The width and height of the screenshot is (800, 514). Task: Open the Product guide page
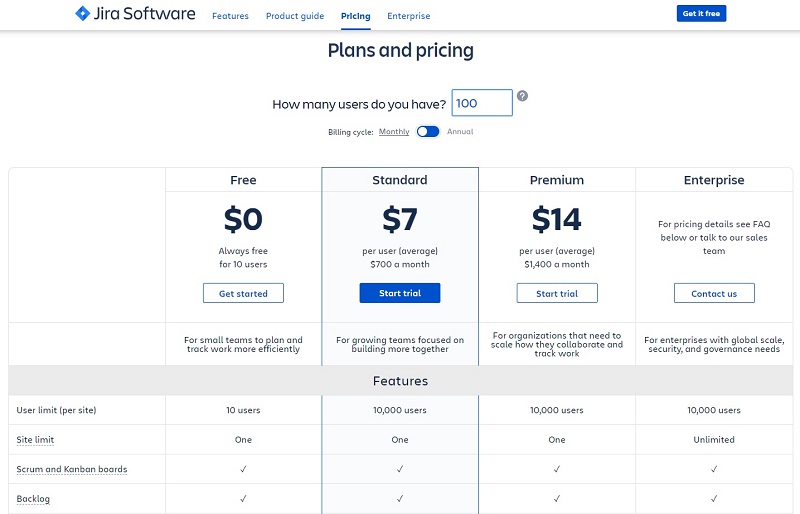(295, 16)
